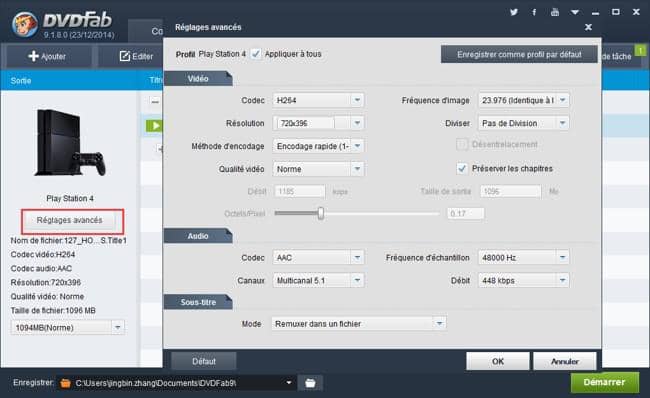Image resolution: width=650 pixels, height=398 pixels.
Task: Click the Play Station 4 profile label
Action: tap(70, 198)
